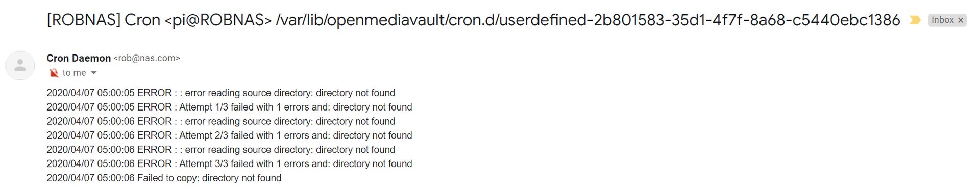Screen dimensions: 980x193
Task: Click the 'Attempt 2/3 failed' log line
Action: tap(229, 135)
